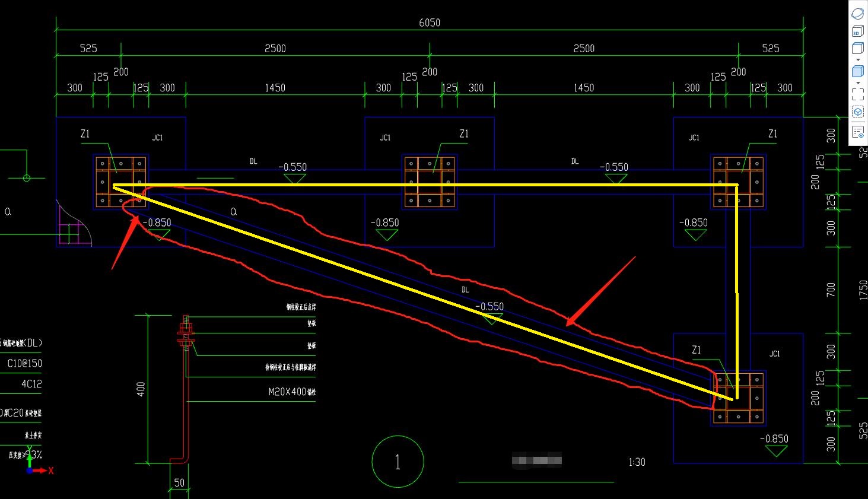Select the vertical dimension text 1750
The width and height of the screenshot is (868, 499).
point(863,291)
